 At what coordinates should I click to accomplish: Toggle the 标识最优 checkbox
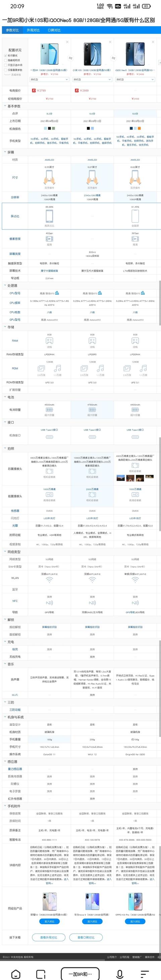coord(5,56)
